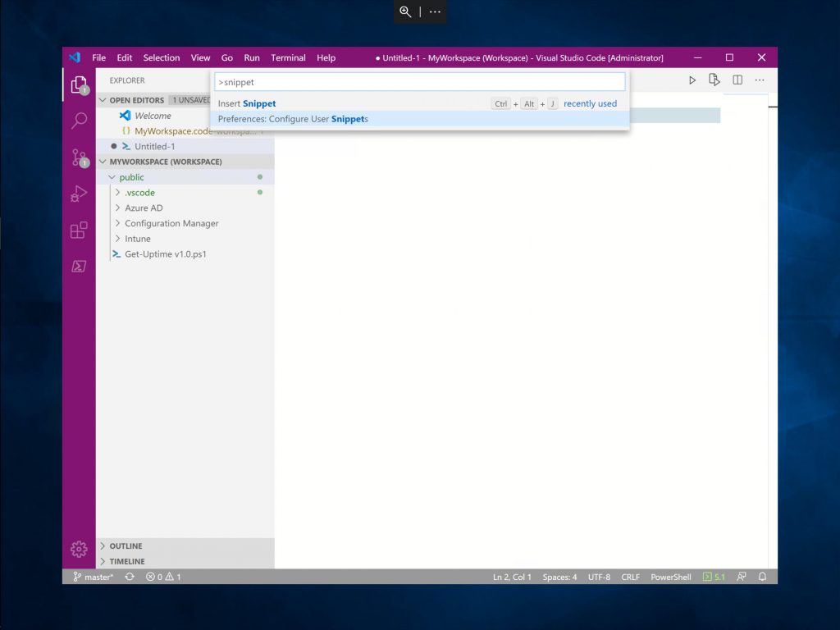
Task: Click the errors and warnings indicator
Action: tap(163, 577)
